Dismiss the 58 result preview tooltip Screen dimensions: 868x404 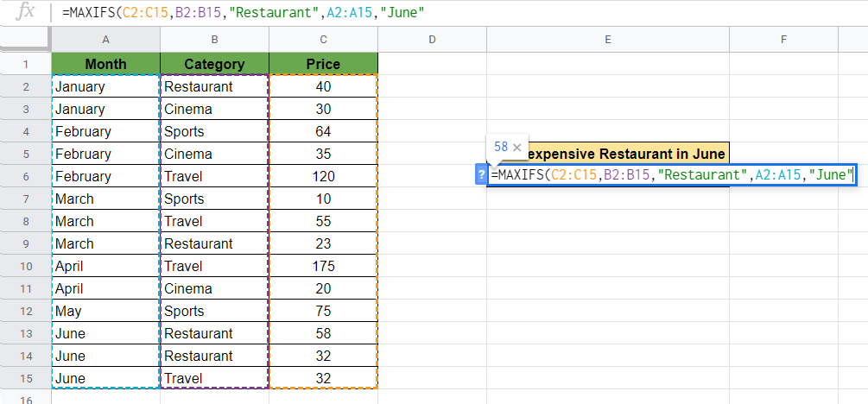pyautogui.click(x=516, y=148)
